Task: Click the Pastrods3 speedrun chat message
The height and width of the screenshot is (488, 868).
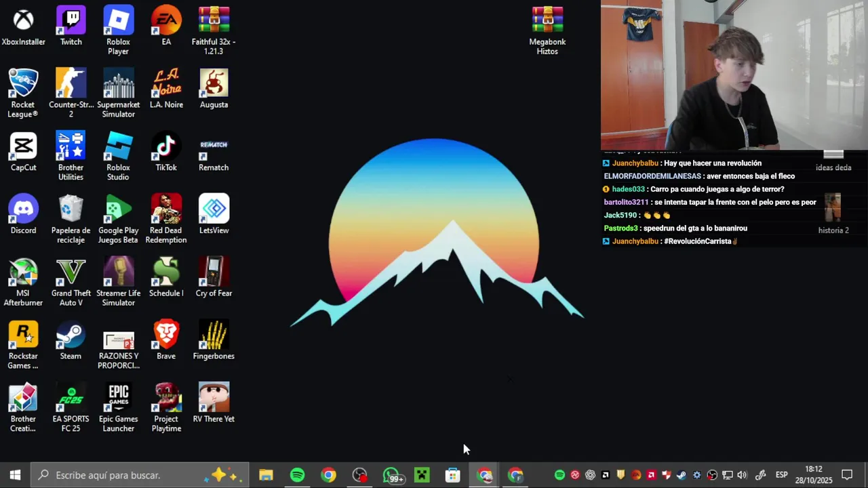Action: point(675,228)
